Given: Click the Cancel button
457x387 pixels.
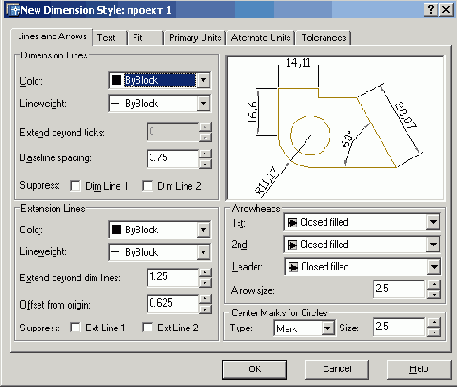Looking at the screenshot, I should 337,369.
